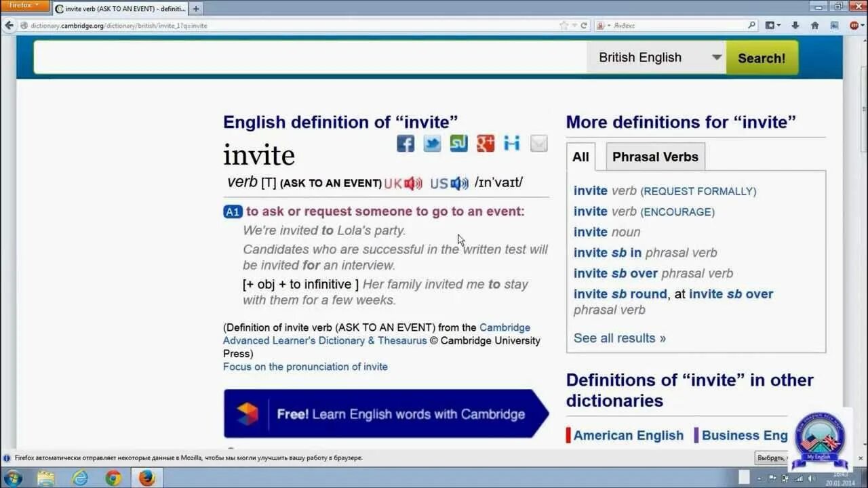Image resolution: width=868 pixels, height=488 pixels.
Task: Click the Free Learn English words banner
Action: [x=386, y=414]
